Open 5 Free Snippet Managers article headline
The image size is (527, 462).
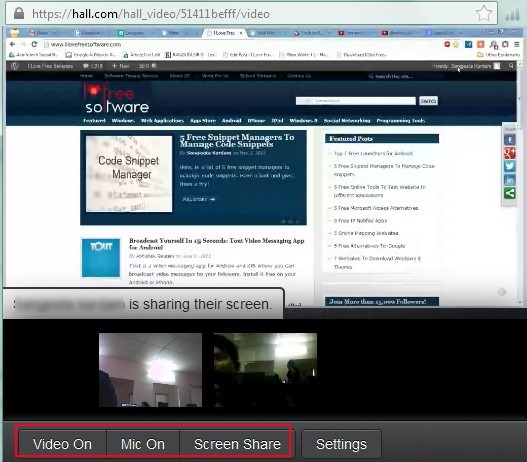point(237,141)
